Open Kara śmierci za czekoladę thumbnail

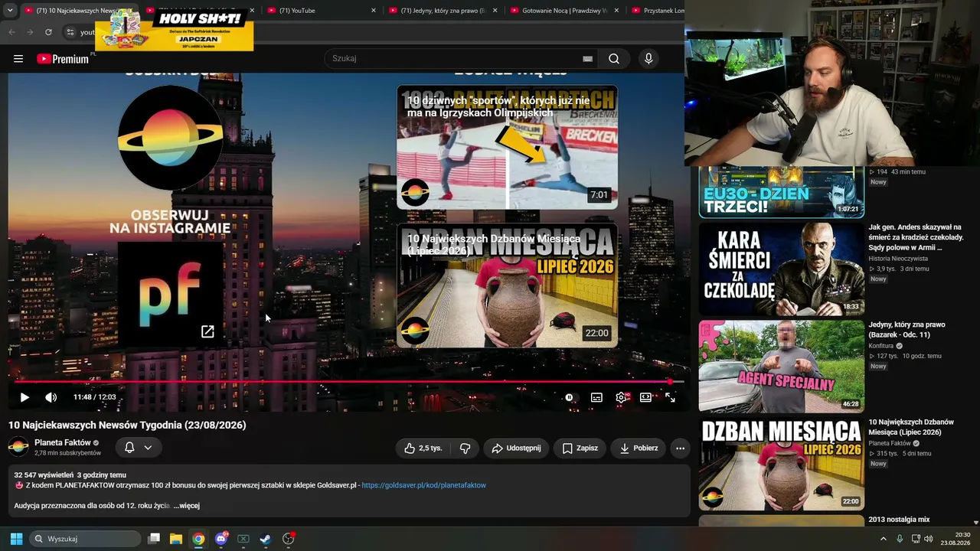pyautogui.click(x=781, y=269)
